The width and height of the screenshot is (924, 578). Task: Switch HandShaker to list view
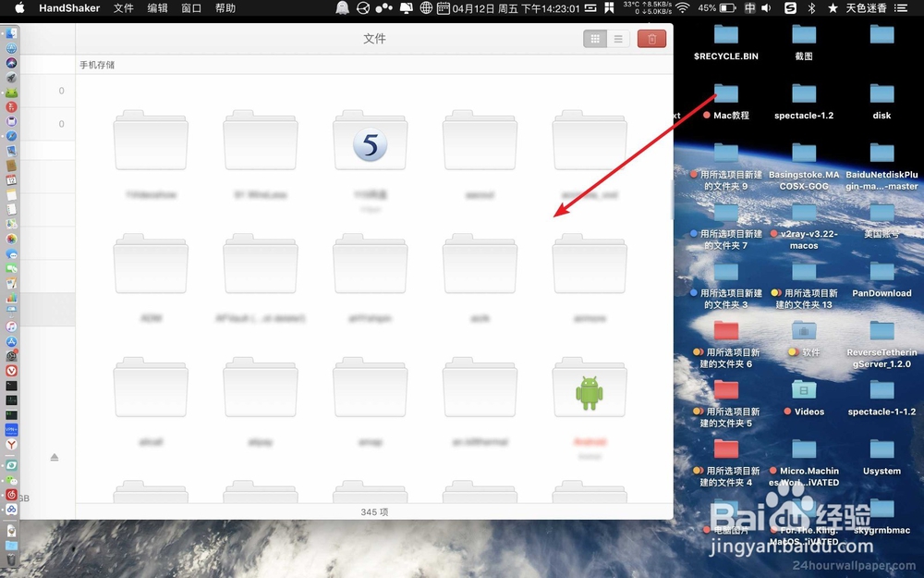coord(618,39)
